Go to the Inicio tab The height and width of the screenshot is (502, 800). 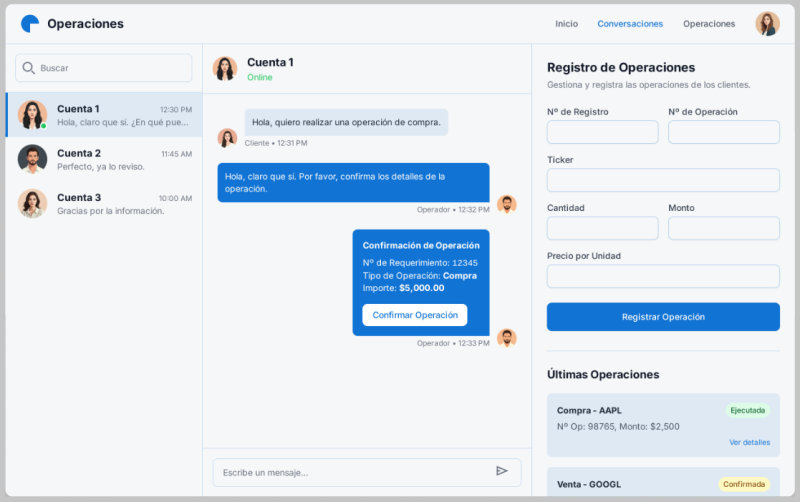coord(566,24)
